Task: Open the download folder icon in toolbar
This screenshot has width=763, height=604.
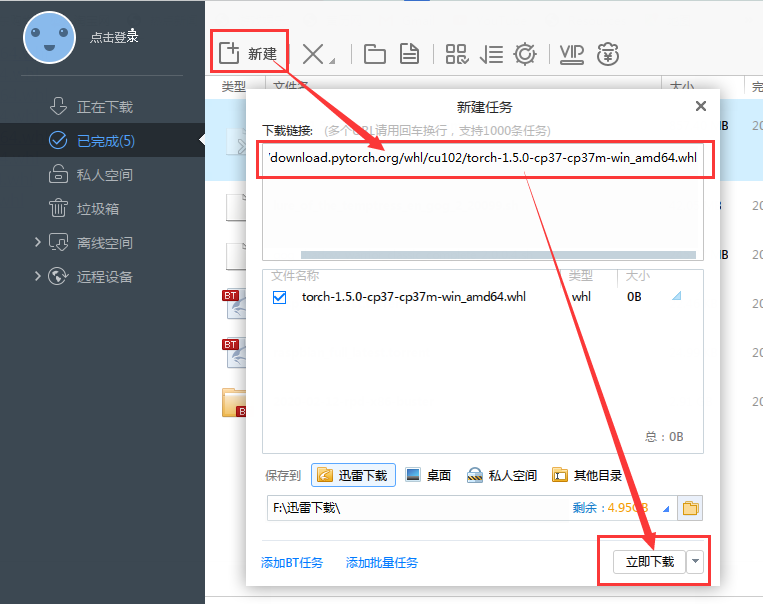Action: [375, 54]
